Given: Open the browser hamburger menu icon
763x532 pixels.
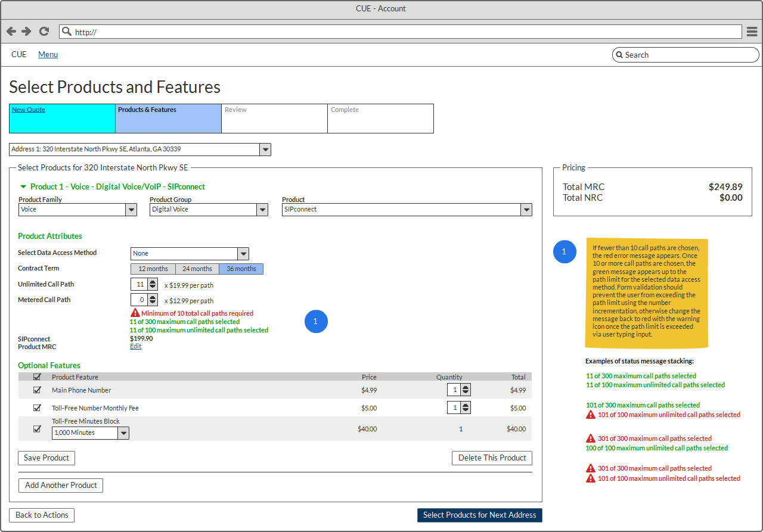Looking at the screenshot, I should tap(752, 32).
